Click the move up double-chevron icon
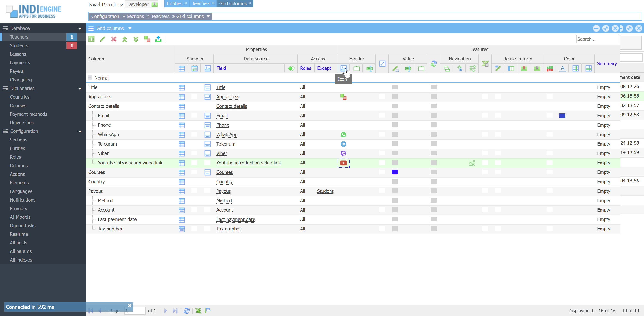Viewport: 644px width, 316px height. [x=125, y=39]
